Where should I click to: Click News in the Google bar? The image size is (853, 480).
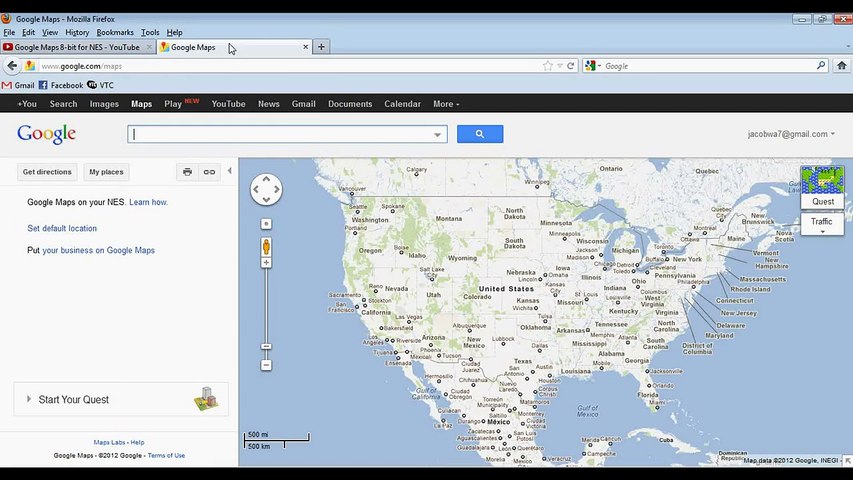[x=269, y=104]
